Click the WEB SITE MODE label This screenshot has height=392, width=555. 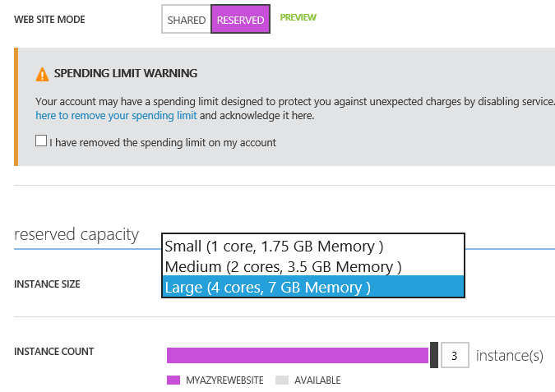[49, 19]
